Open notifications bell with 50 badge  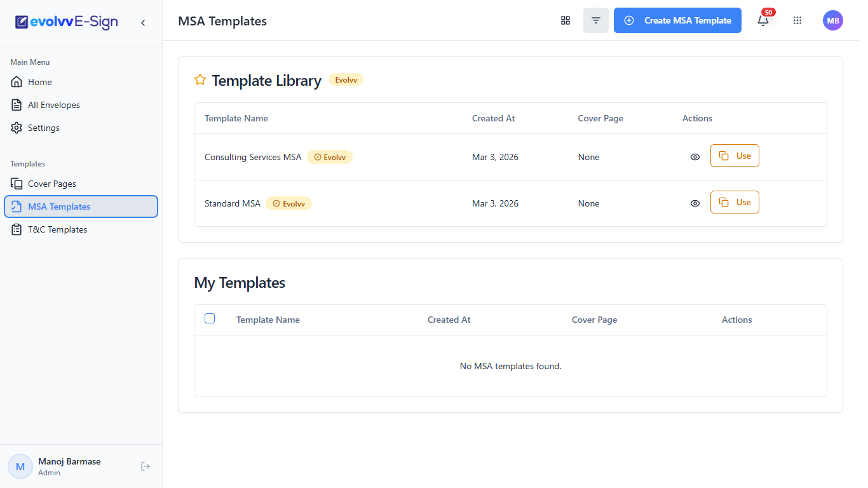[763, 20]
